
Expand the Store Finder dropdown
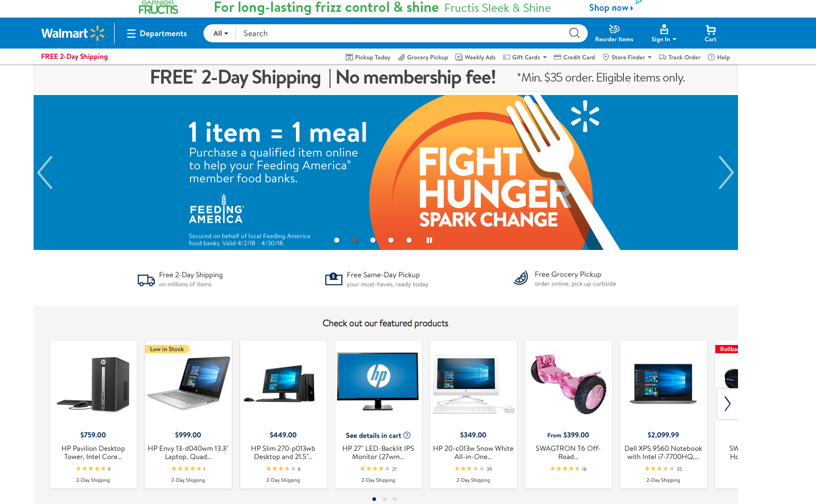point(627,57)
